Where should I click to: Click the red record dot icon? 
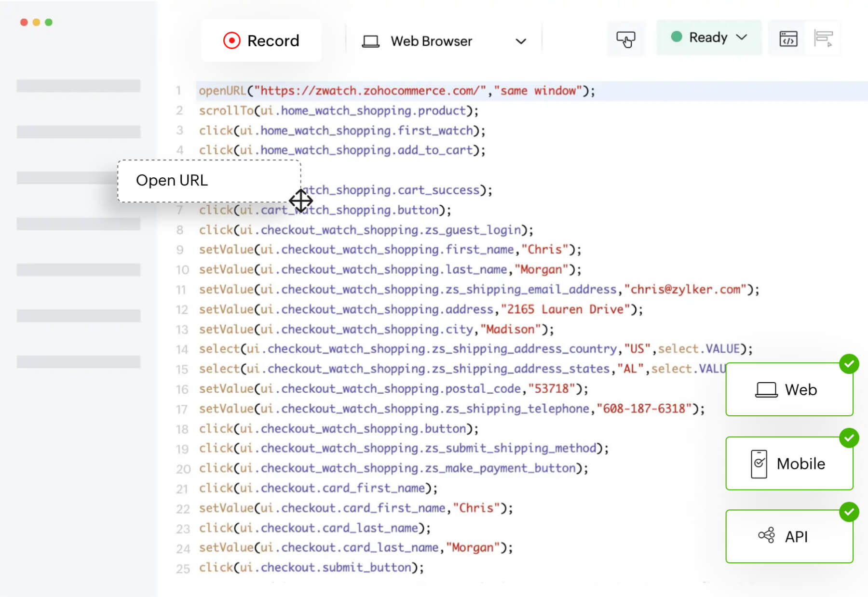point(233,40)
